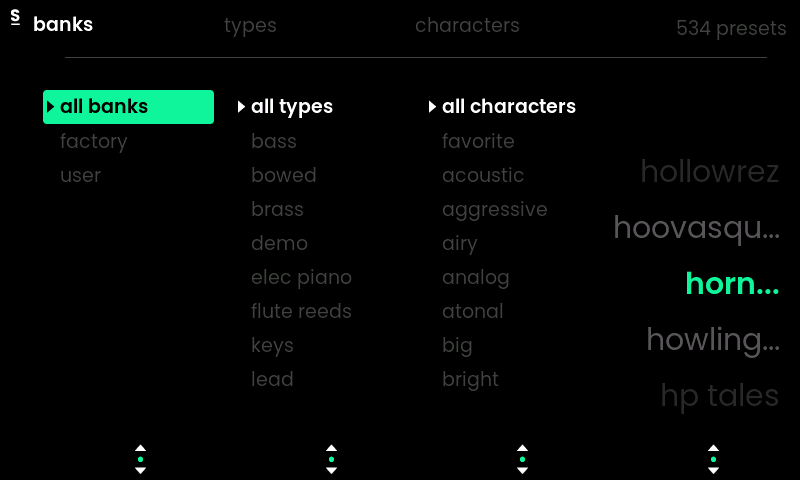Screen dimensions: 800x480
Task: Click the down arrow below the banks column
Action: (141, 471)
